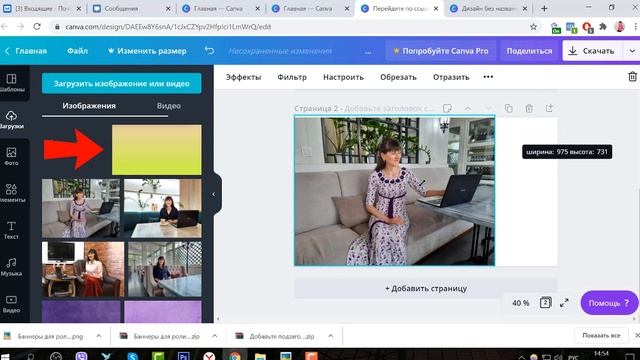Open Настроить adjustments
Viewport: 640px width, 360px height.
tap(343, 77)
